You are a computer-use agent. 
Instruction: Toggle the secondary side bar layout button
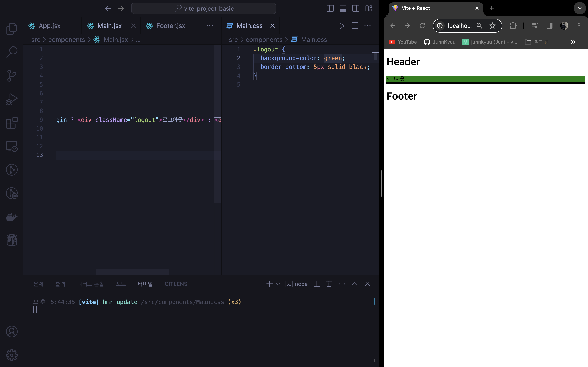pyautogui.click(x=356, y=9)
